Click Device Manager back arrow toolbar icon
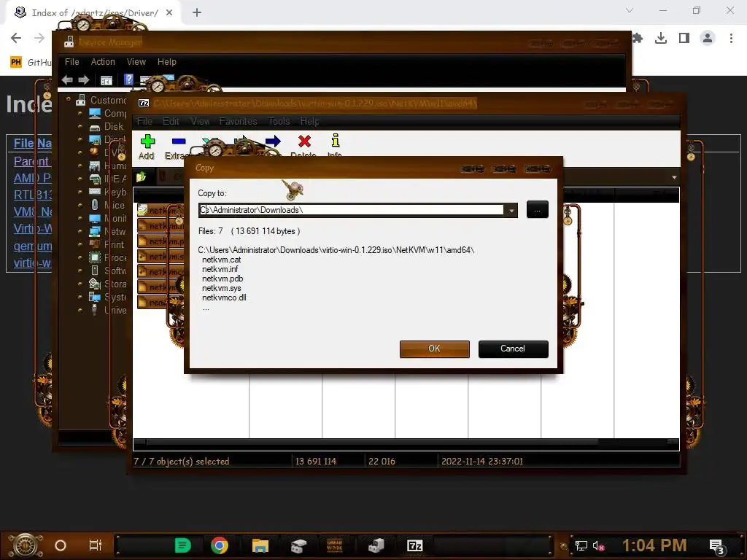This screenshot has width=747, height=560. pos(67,80)
